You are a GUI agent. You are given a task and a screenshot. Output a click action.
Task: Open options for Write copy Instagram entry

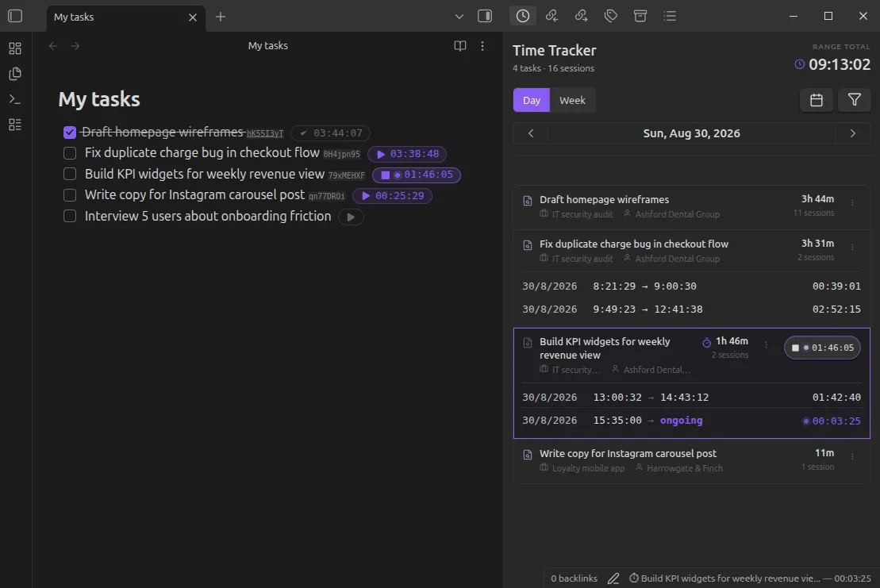click(x=852, y=457)
